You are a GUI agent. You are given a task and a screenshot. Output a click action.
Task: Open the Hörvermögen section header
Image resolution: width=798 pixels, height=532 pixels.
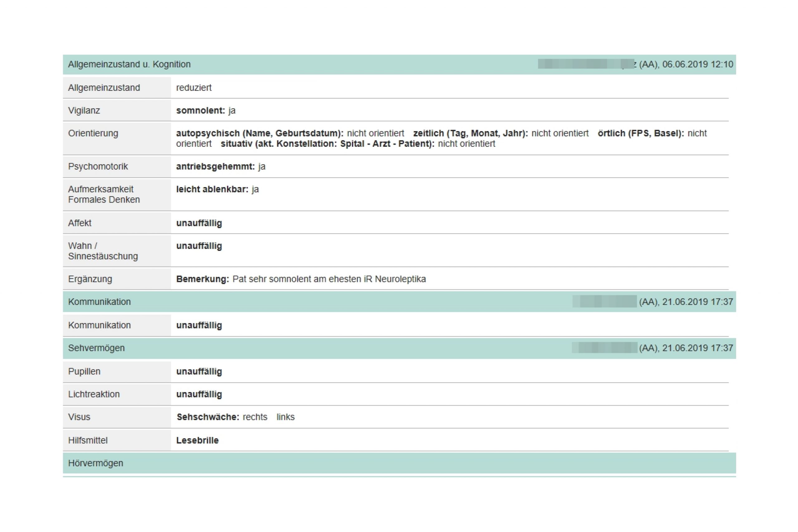point(96,463)
